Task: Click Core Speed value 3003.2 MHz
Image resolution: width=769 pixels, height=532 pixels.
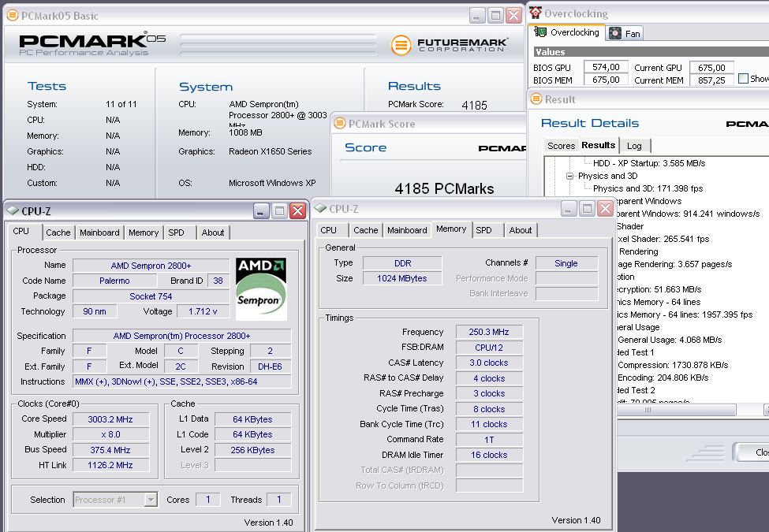Action: click(111, 419)
